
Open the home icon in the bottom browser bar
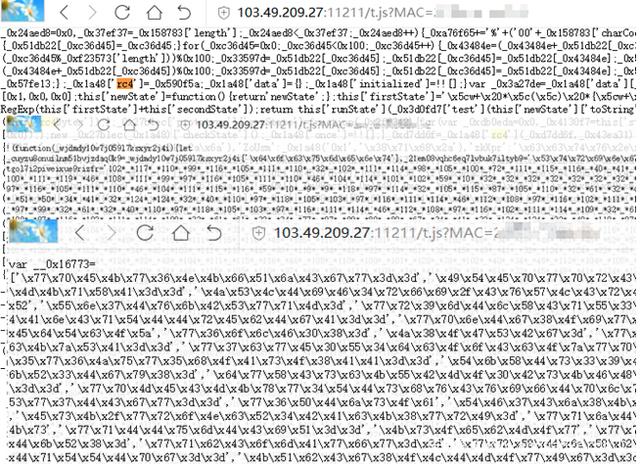pyautogui.click(x=181, y=233)
